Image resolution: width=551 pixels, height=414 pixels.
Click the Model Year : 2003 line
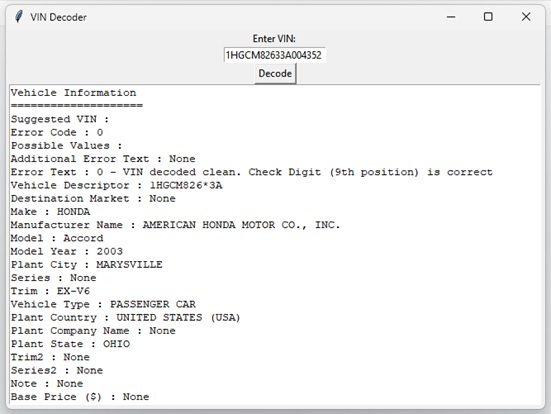pos(67,251)
